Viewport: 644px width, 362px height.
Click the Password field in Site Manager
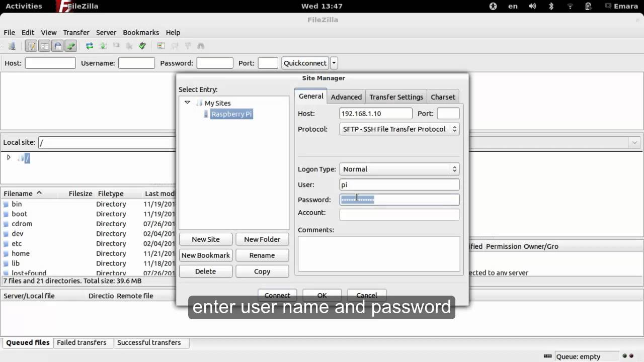[x=399, y=200]
